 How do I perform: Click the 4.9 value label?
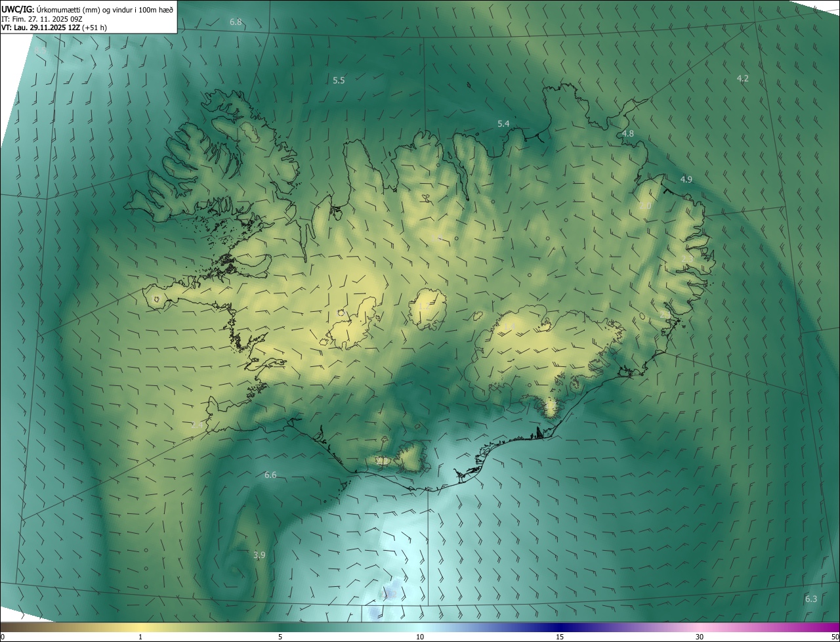pyautogui.click(x=686, y=179)
